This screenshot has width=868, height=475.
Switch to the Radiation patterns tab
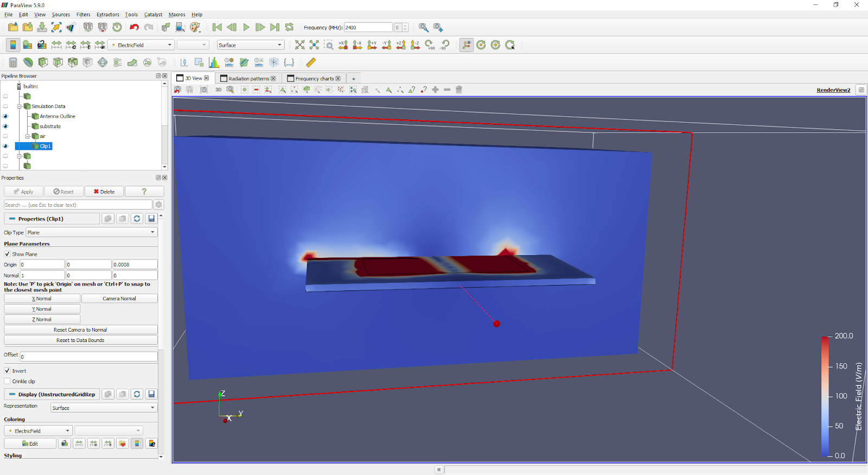pyautogui.click(x=248, y=79)
